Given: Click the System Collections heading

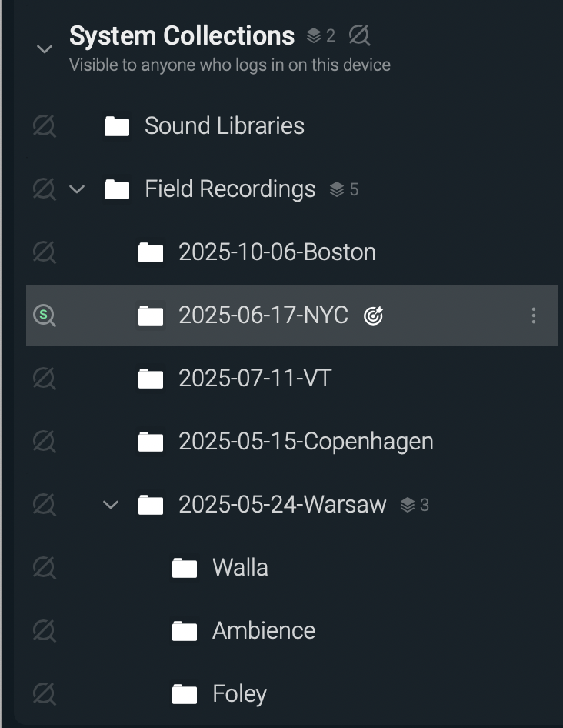Looking at the screenshot, I should coord(182,35).
